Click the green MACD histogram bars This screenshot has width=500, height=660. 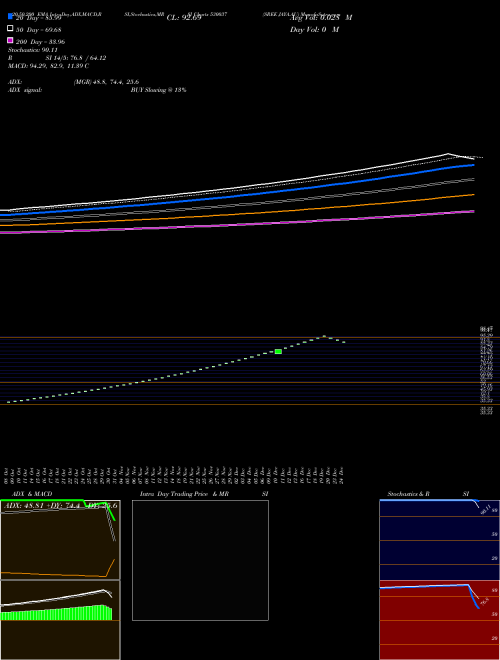56,613
